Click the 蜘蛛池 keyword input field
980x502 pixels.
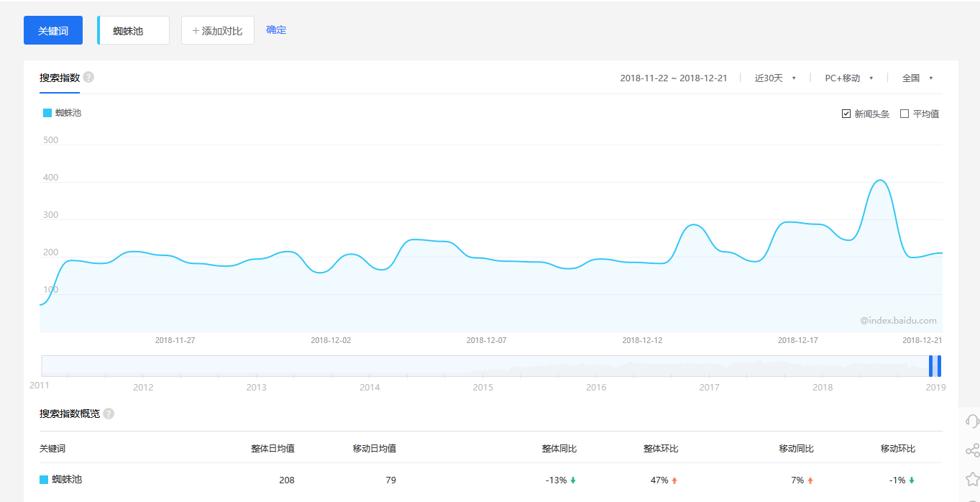[x=134, y=31]
